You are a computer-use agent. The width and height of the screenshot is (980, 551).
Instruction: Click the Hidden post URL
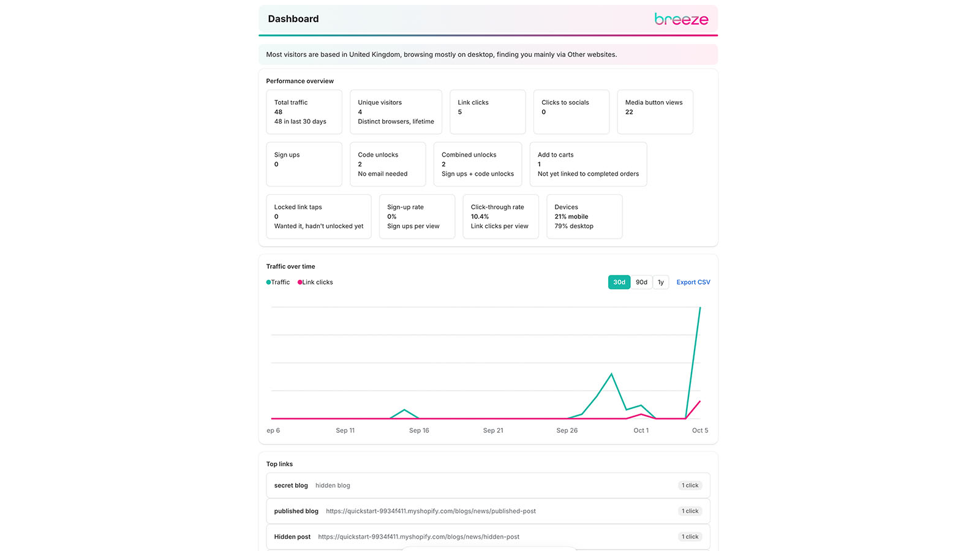[x=418, y=537]
